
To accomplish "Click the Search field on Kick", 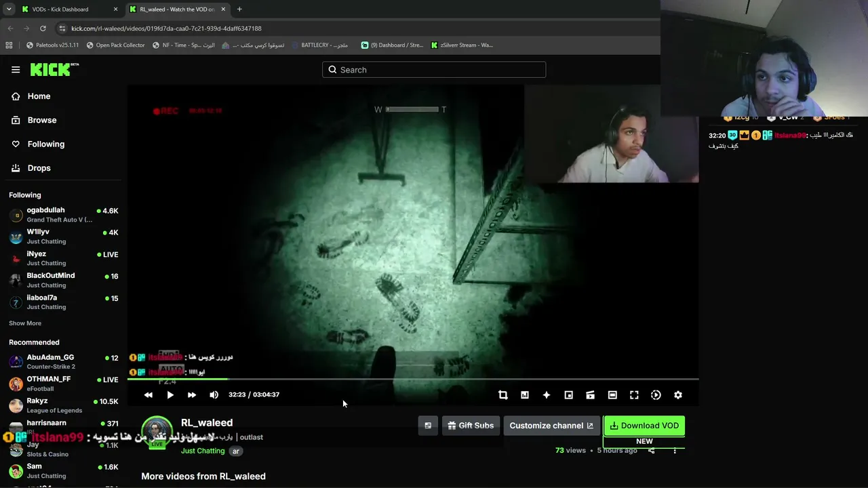I will coord(434,70).
